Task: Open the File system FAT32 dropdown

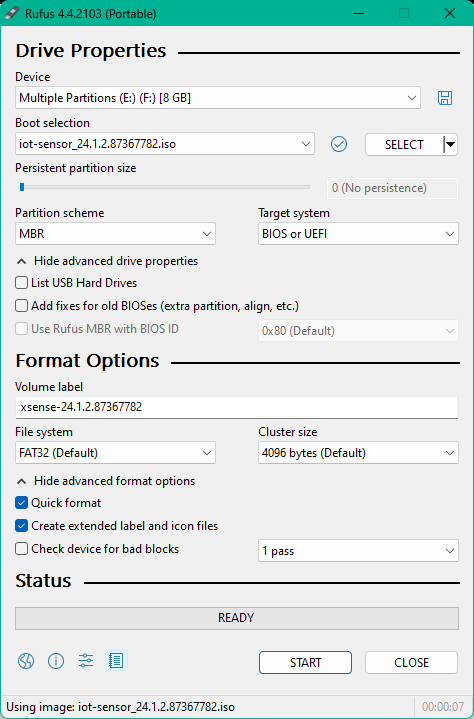Action: [x=115, y=453]
